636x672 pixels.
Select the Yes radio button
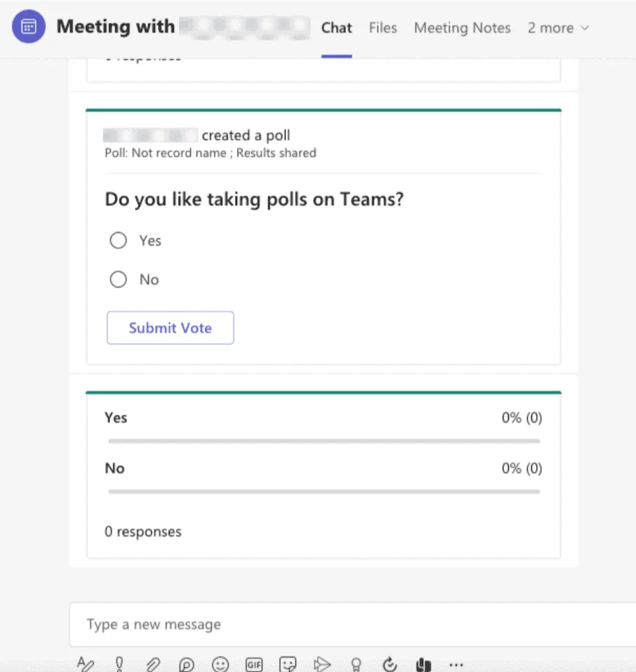coord(118,240)
